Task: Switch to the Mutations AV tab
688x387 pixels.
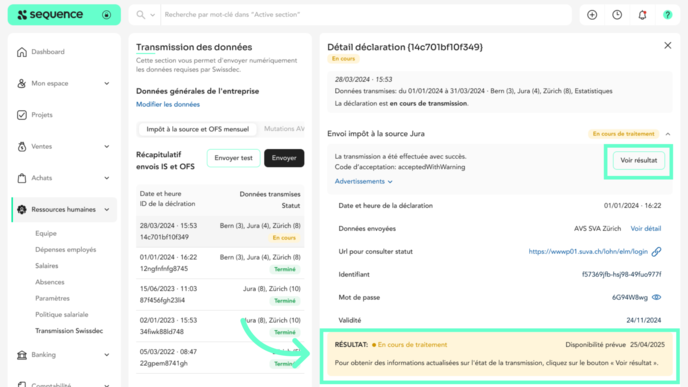Action: [284, 129]
